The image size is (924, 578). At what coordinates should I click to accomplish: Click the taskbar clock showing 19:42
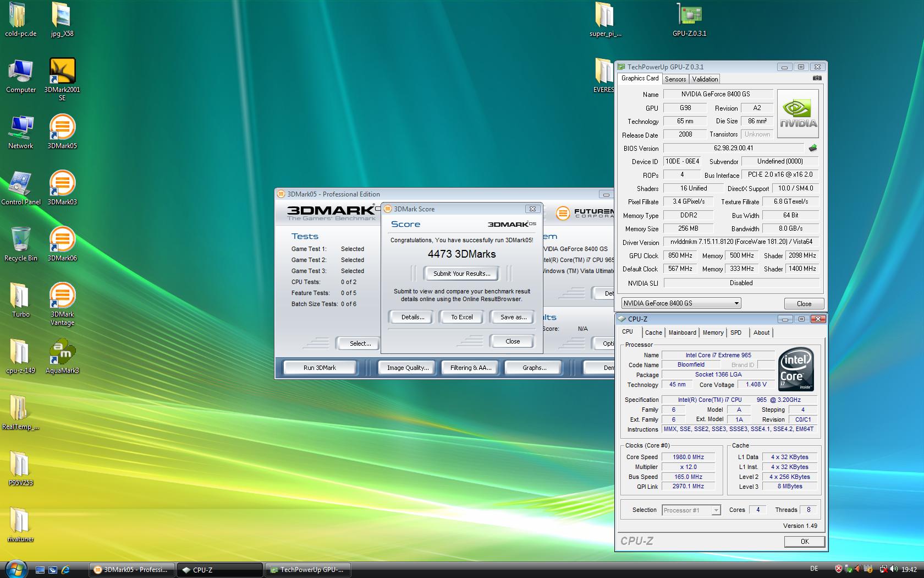coord(909,570)
